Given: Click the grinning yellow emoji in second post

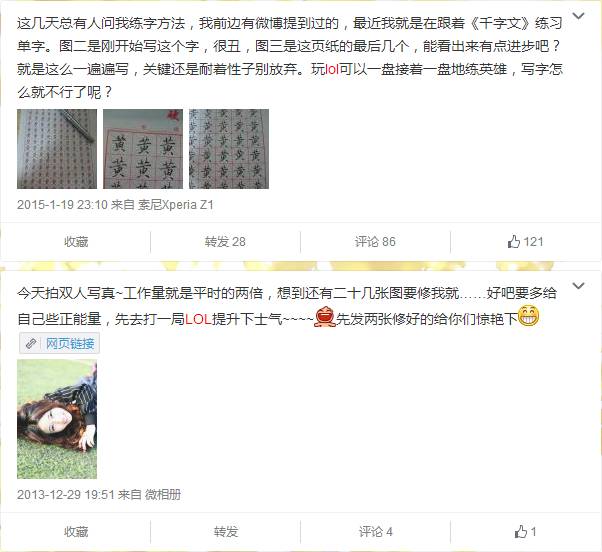Looking at the screenshot, I should tap(529, 316).
